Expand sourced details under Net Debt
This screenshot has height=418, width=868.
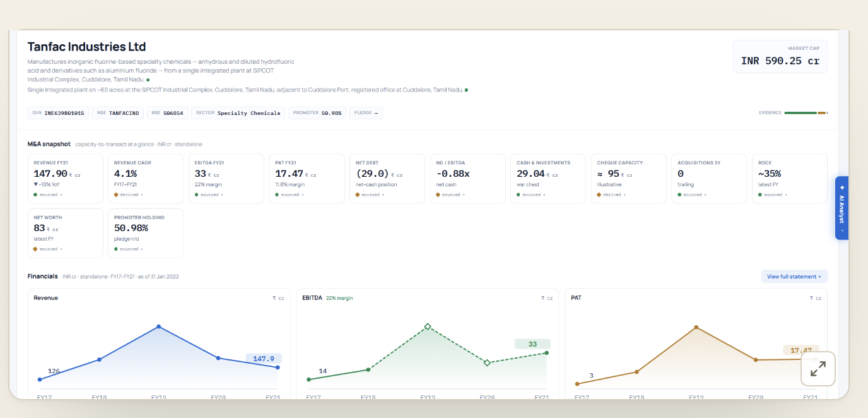[371, 194]
